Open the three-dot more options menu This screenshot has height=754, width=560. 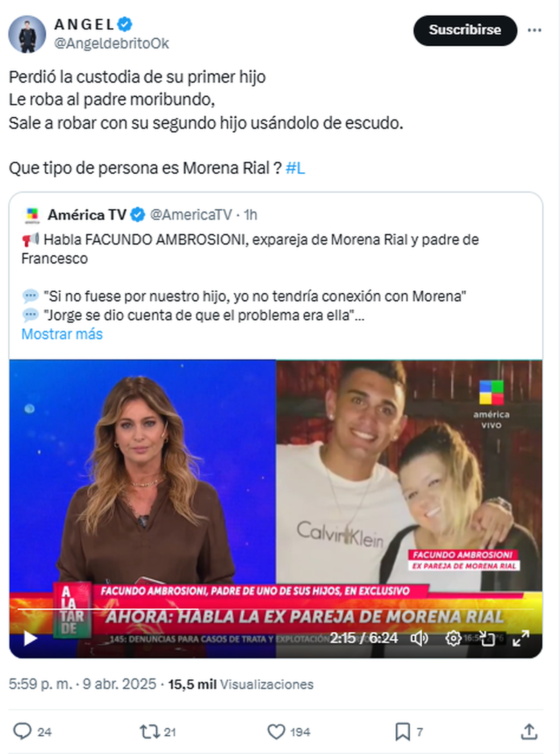tap(534, 30)
